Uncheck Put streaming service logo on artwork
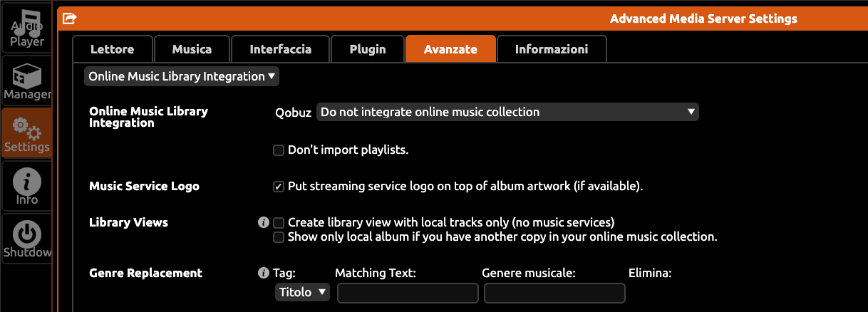This screenshot has width=868, height=312. (x=279, y=187)
